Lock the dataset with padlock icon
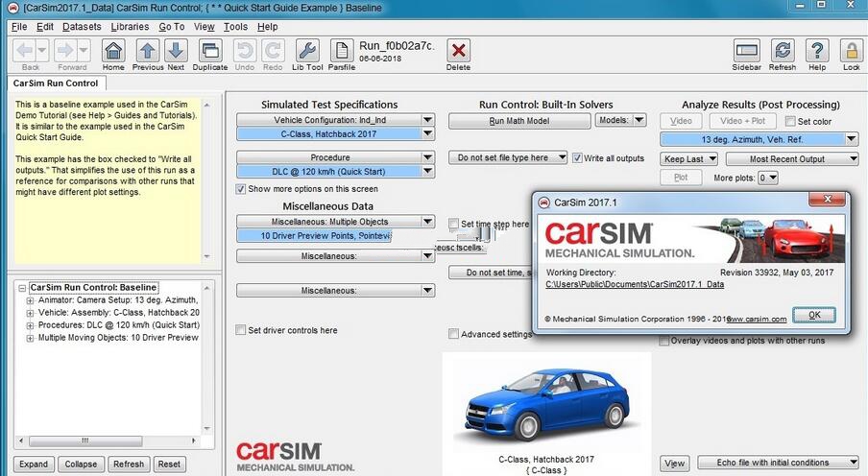The height and width of the screenshot is (476, 868). point(851,51)
